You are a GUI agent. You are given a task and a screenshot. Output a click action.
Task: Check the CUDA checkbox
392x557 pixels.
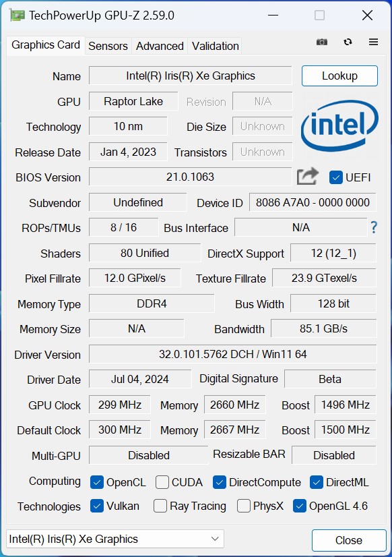click(162, 482)
